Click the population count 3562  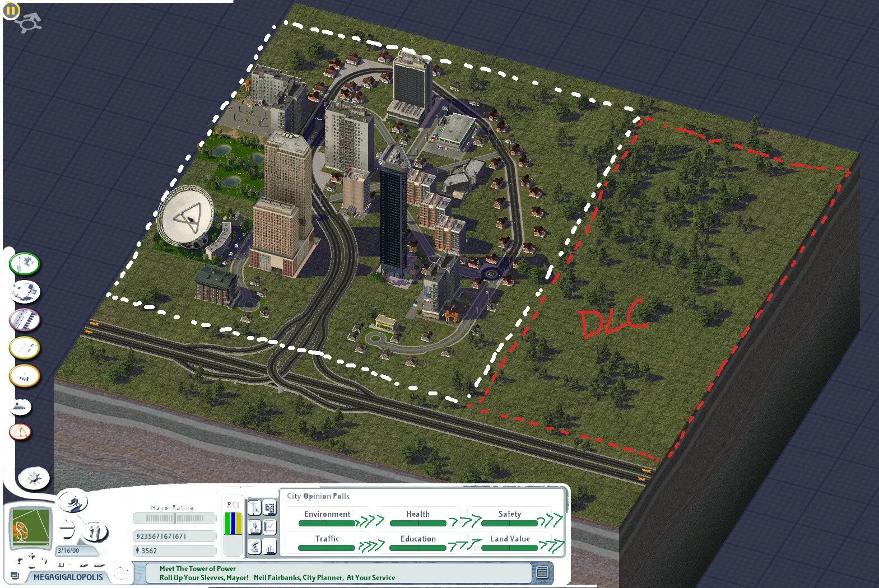[174, 550]
